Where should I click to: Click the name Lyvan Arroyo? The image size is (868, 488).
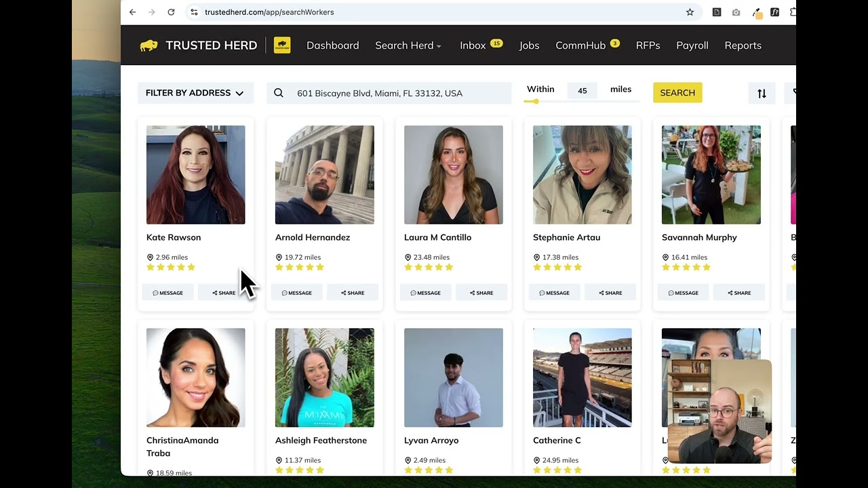pyautogui.click(x=431, y=441)
